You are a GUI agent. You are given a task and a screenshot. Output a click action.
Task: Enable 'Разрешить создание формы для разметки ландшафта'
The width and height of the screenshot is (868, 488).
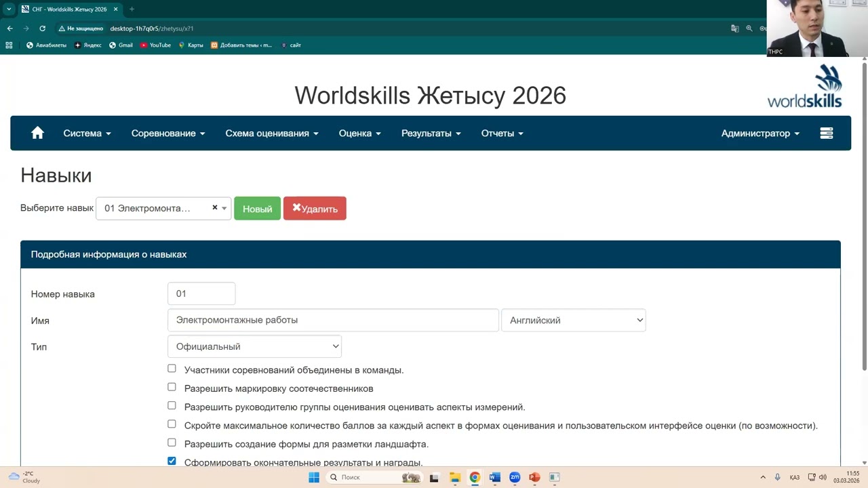tap(172, 443)
